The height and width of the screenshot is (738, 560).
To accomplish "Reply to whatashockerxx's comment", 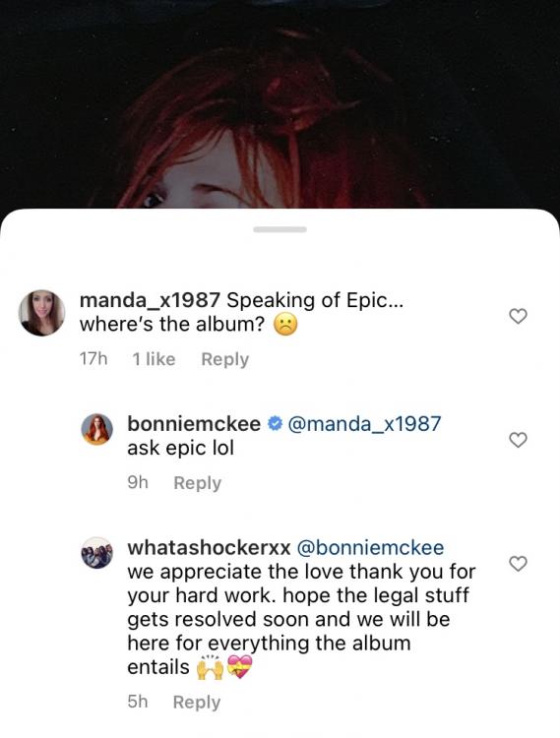I will (197, 702).
